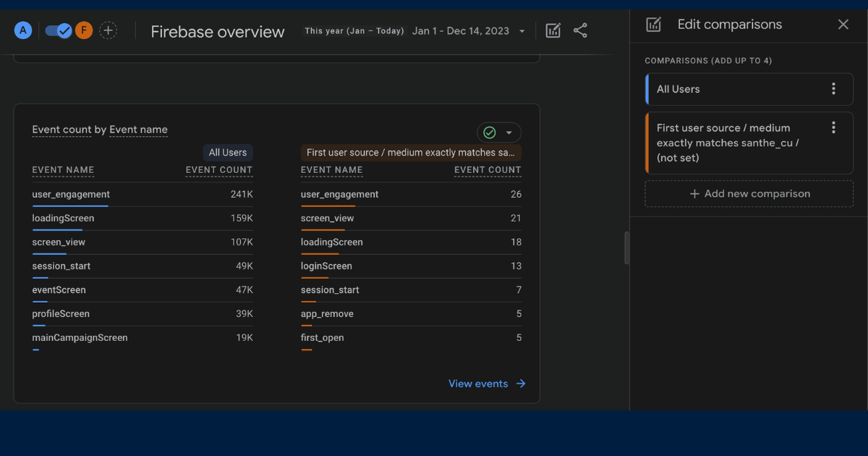The height and width of the screenshot is (456, 868).
Task: Open the Edit comparisons pencil icon
Action: [x=553, y=30]
